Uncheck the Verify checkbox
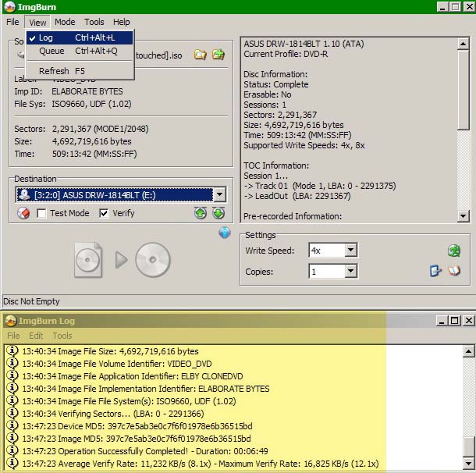This screenshot has height=473, width=476. [x=104, y=213]
